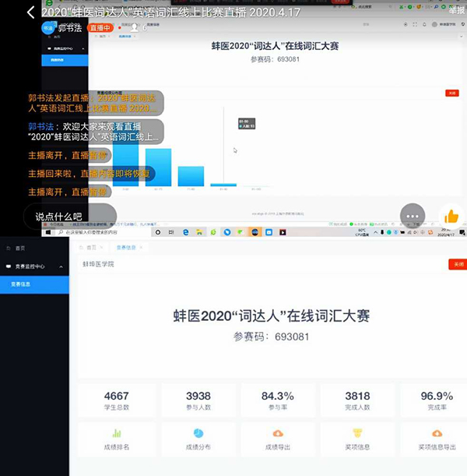Screen dimensions: 467x476
Task: Open the three-dot more options bubble
Action: click(413, 216)
